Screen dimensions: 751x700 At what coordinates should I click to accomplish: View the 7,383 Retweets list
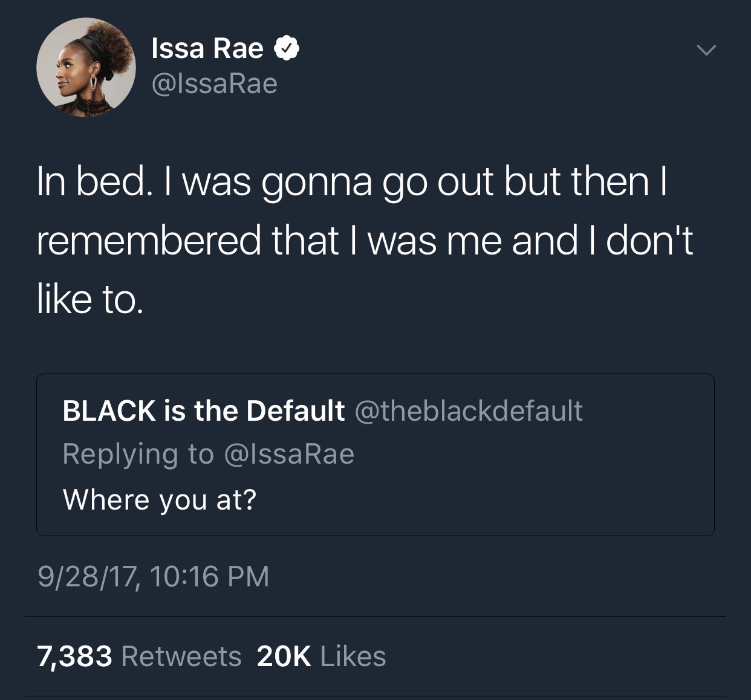tap(139, 656)
